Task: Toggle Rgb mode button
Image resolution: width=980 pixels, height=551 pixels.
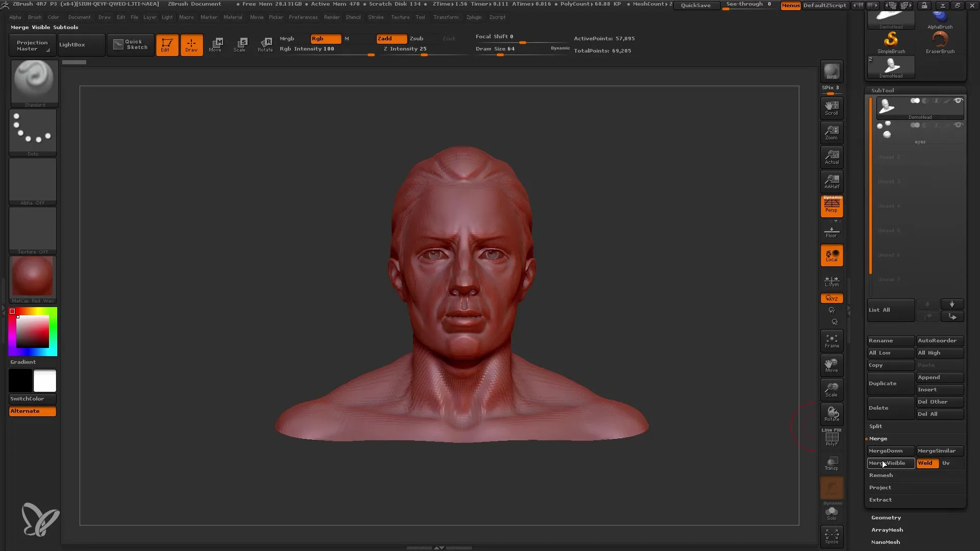Action: point(326,39)
